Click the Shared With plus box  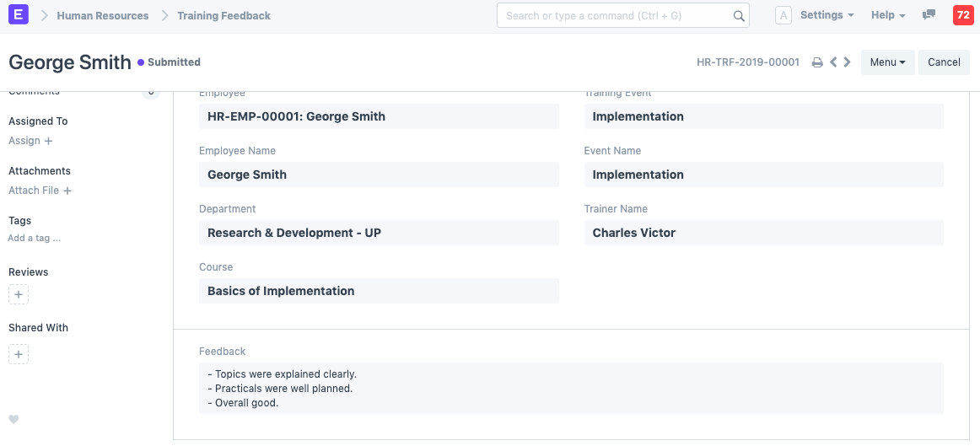(x=19, y=354)
